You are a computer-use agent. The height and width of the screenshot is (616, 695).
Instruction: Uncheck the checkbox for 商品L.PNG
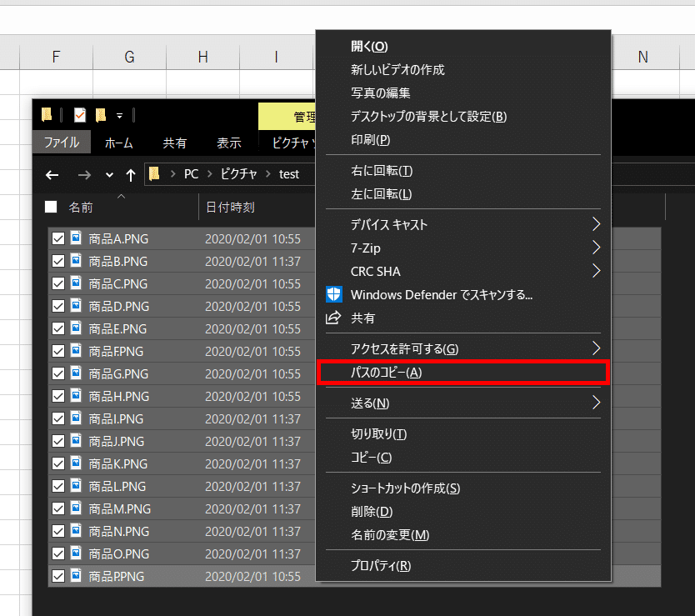(x=58, y=486)
